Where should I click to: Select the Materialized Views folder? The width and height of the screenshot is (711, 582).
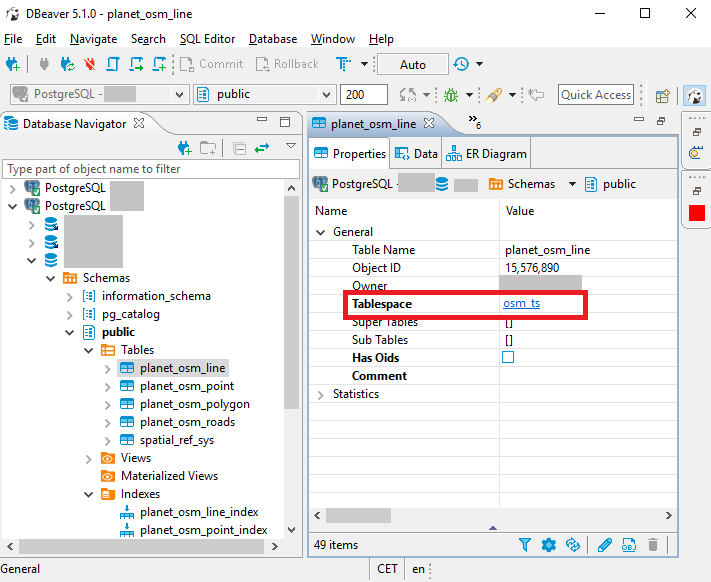(169, 476)
